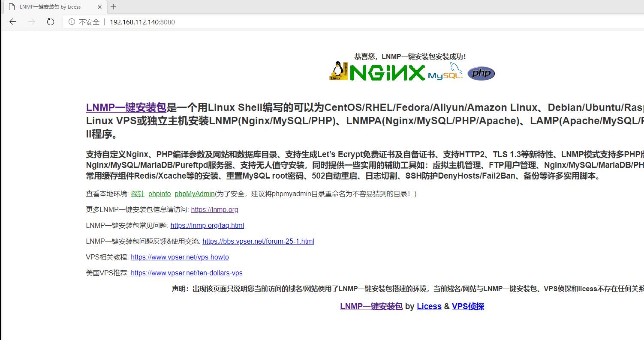Open the bbs.vpser.net forum link

pyautogui.click(x=258, y=242)
